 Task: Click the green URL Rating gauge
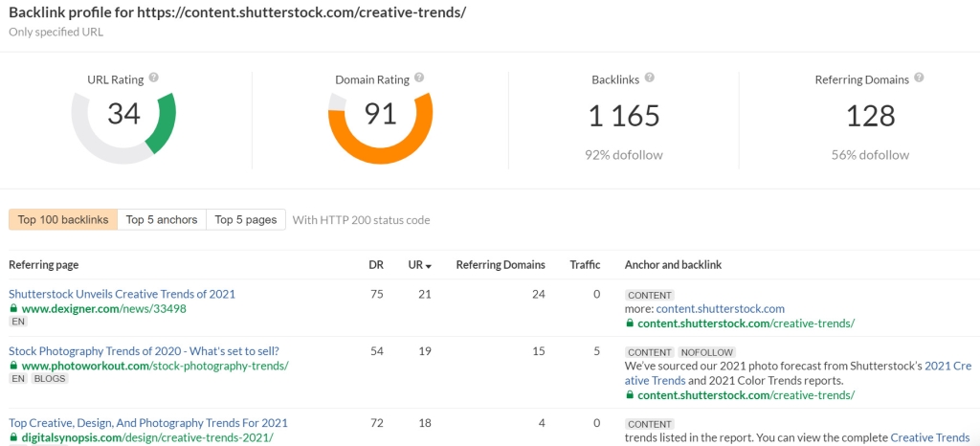pyautogui.click(x=163, y=124)
